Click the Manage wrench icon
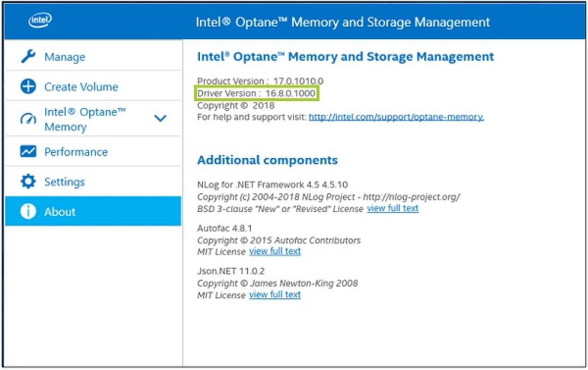Image resolution: width=588 pixels, height=370 pixels. point(28,56)
